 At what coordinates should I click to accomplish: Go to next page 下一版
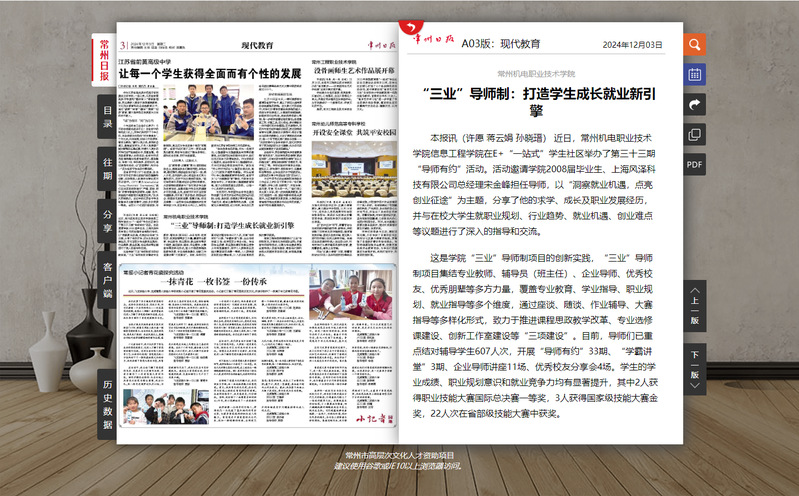(694, 362)
